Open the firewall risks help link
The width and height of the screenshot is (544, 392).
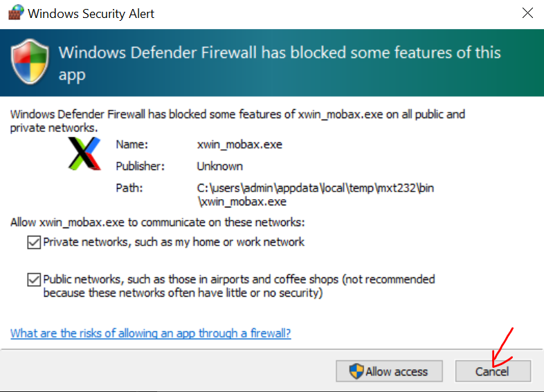click(x=150, y=333)
